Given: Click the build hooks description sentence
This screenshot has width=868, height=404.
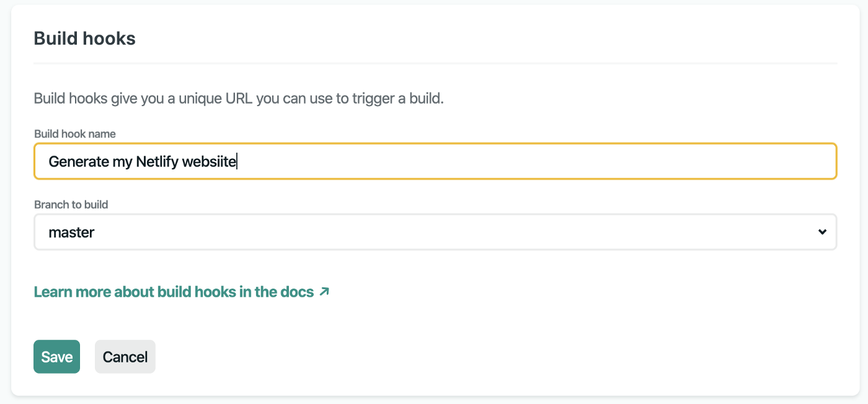Looking at the screenshot, I should coord(239,99).
